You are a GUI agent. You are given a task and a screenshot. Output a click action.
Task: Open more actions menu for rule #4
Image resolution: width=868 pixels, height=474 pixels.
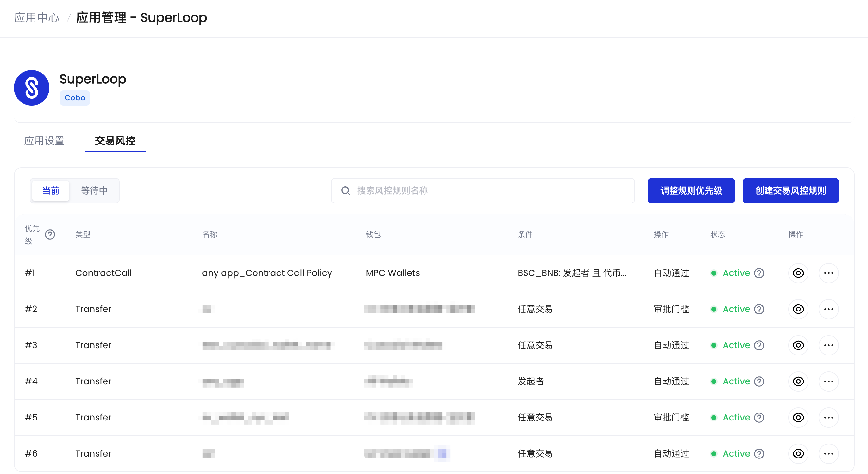[828, 381]
